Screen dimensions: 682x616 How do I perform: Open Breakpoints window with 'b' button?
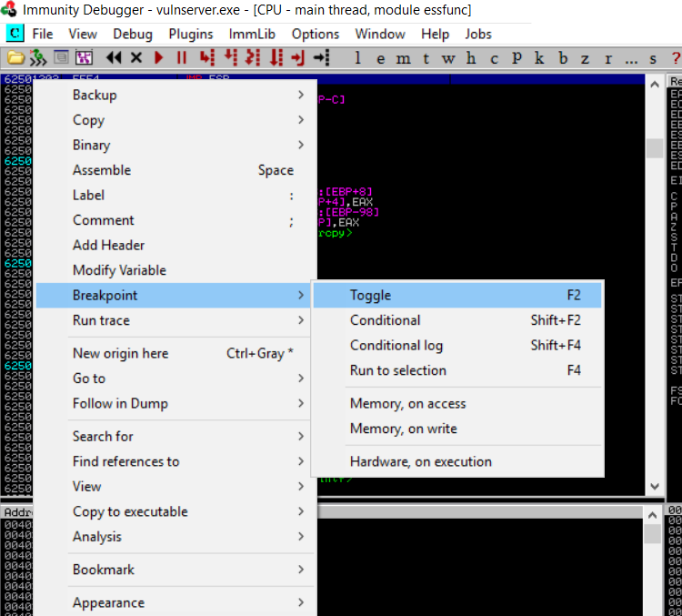point(563,58)
